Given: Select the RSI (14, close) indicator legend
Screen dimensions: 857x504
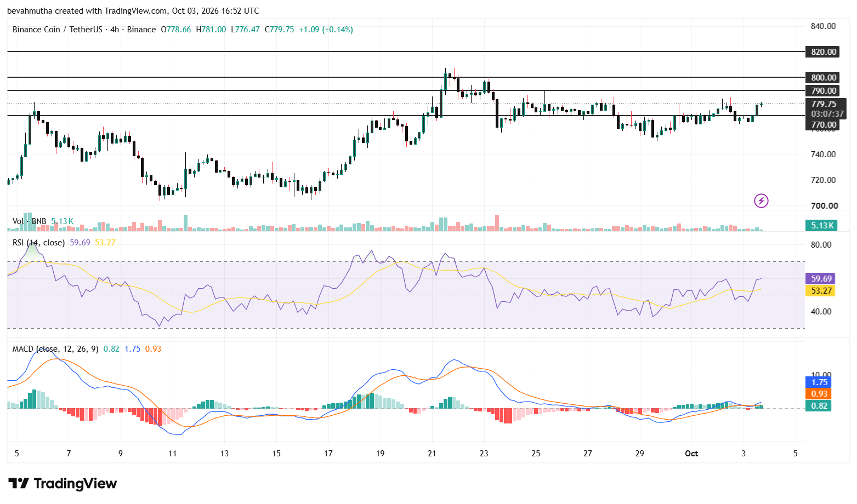Looking at the screenshot, I should click(x=38, y=243).
